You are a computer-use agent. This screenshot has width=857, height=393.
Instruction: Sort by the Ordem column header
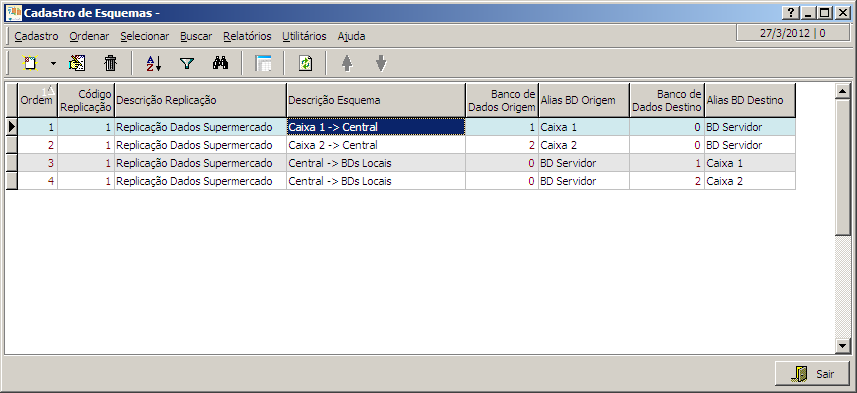tap(38, 100)
